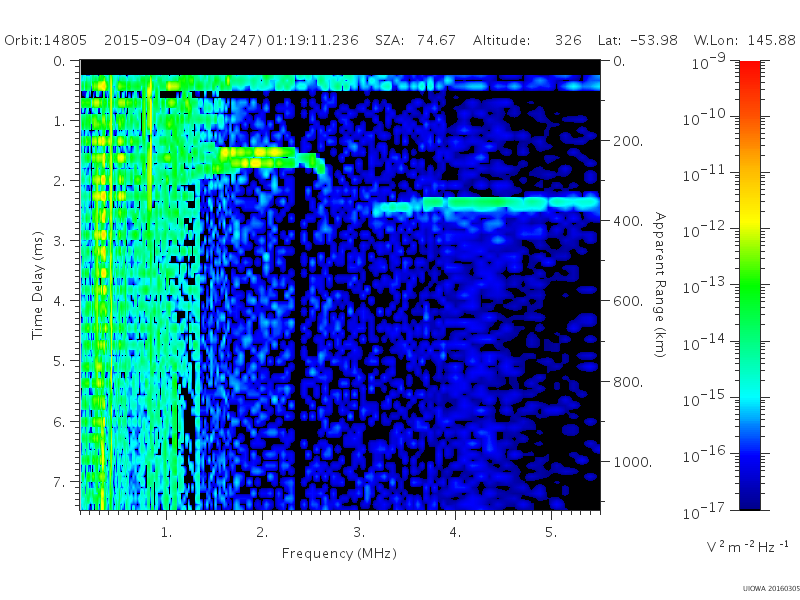Screen dimensions: 800x600
Task: Click the 1. tick on frequency axis
Action: [x=166, y=532]
